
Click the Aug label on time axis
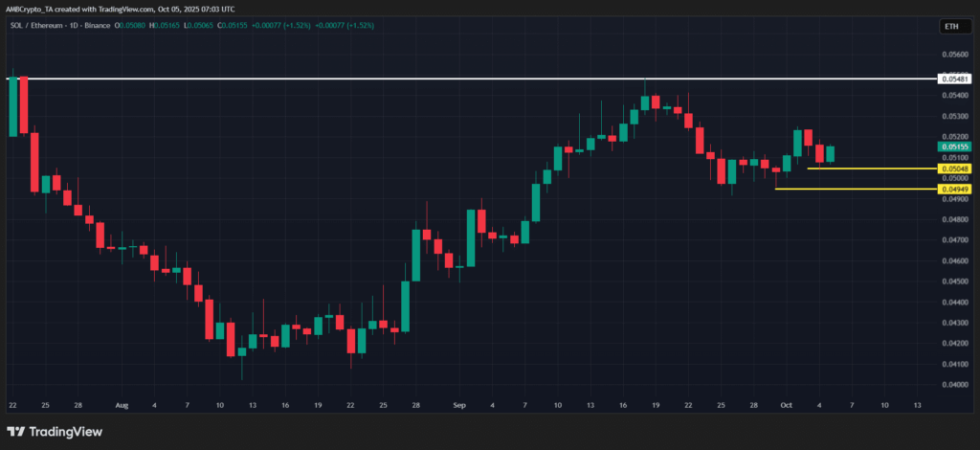click(122, 405)
